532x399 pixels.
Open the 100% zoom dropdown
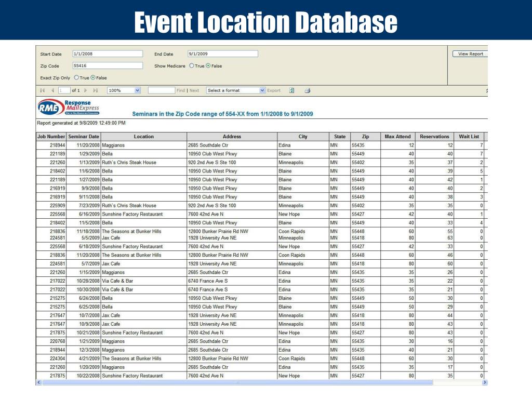(137, 90)
